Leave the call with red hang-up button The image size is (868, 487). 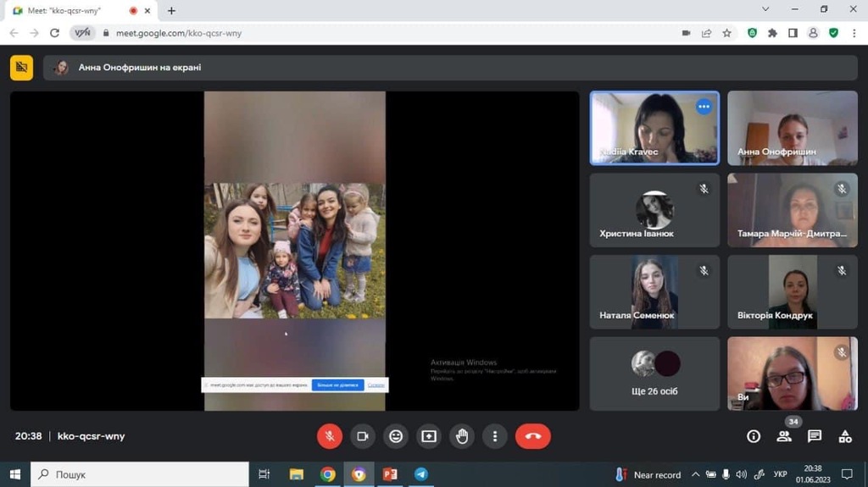(532, 436)
